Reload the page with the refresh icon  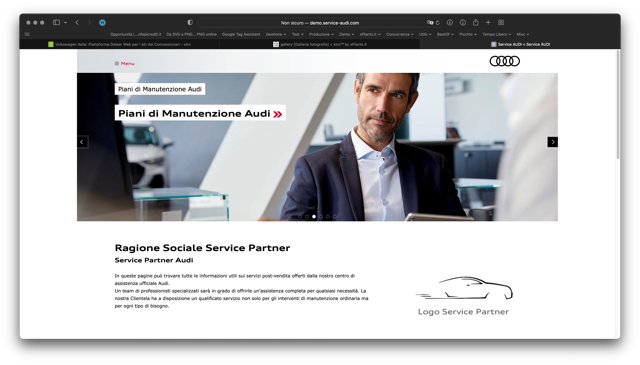click(x=438, y=23)
